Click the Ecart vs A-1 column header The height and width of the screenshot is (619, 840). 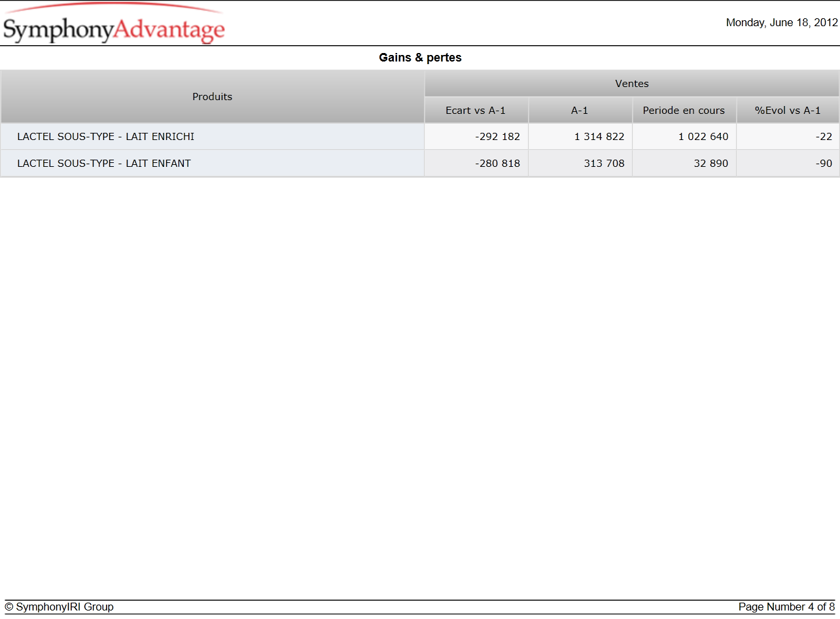click(x=476, y=111)
